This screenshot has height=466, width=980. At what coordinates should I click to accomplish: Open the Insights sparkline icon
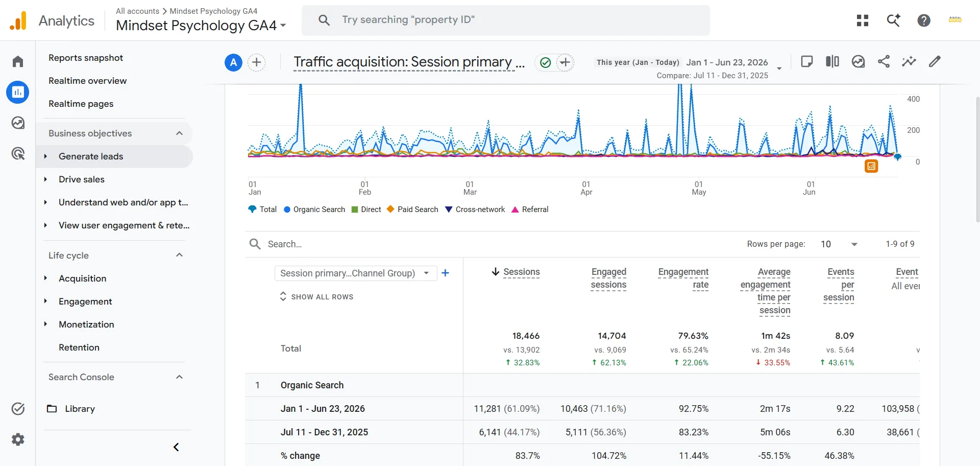909,62
